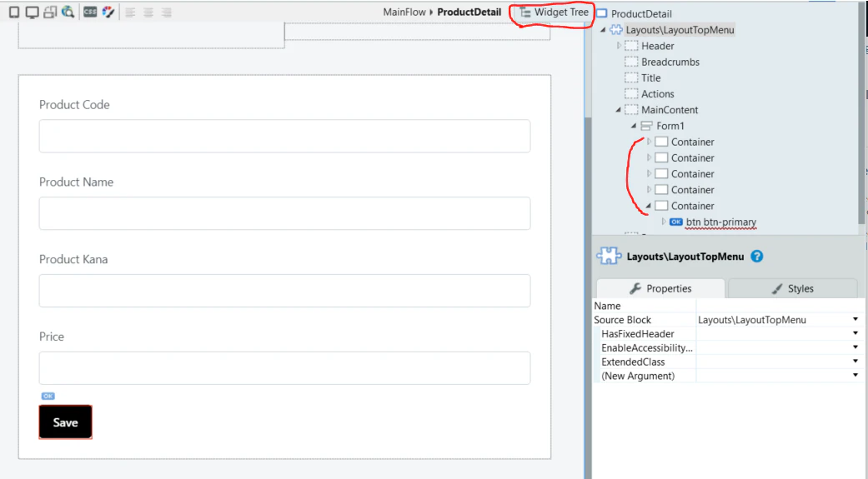This screenshot has height=479, width=868.
Task: Click the Actions placeholder icon
Action: (631, 94)
